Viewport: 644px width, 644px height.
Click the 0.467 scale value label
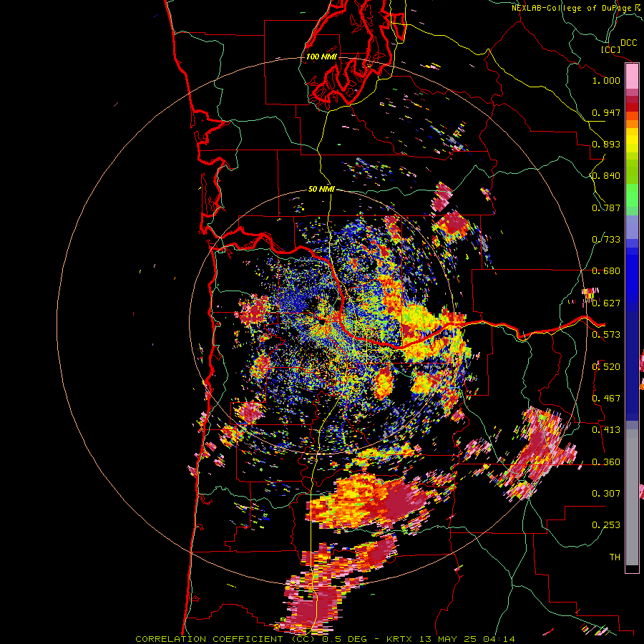pyautogui.click(x=606, y=399)
